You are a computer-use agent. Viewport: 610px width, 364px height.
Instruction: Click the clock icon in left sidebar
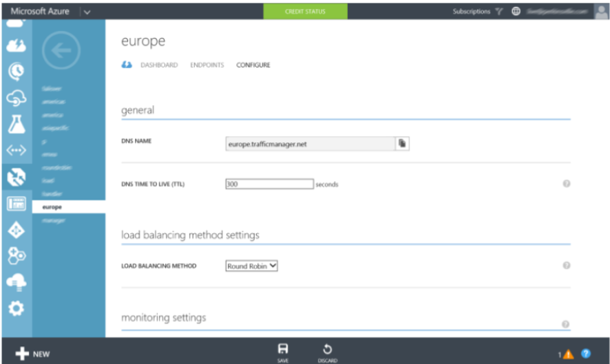click(x=17, y=69)
